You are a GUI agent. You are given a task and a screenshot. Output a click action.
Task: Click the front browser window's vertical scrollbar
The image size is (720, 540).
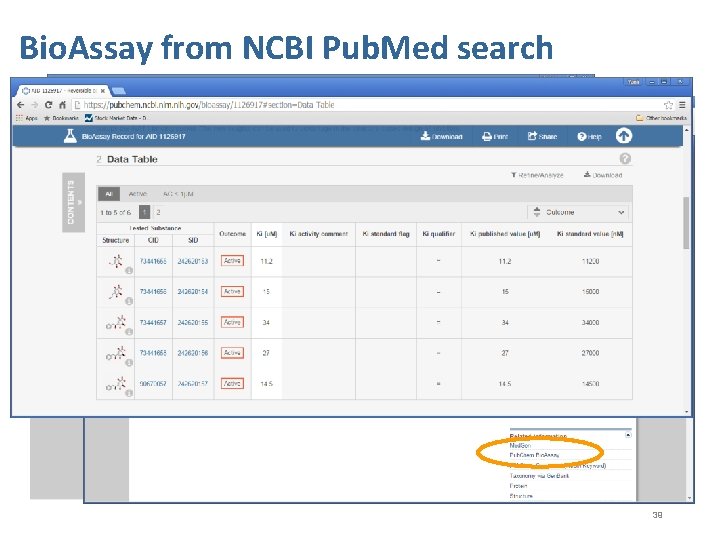click(686, 223)
